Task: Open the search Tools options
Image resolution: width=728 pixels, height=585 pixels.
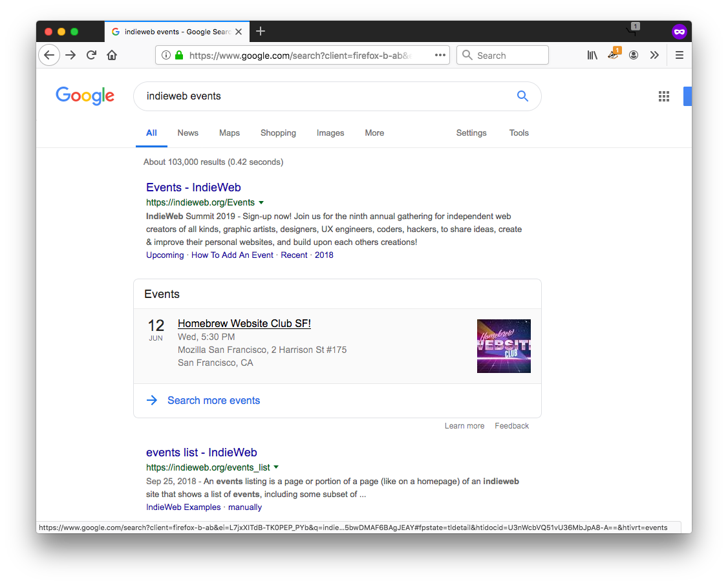Action: [x=519, y=133]
